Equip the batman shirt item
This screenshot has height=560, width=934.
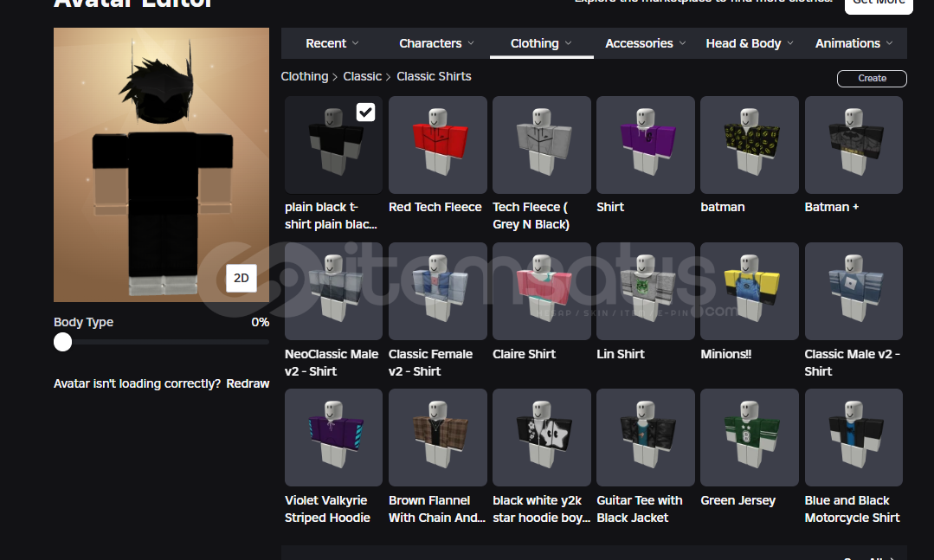pyautogui.click(x=749, y=145)
